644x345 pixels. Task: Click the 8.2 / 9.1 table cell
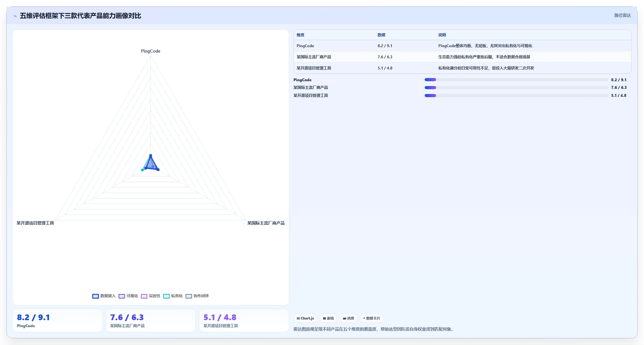point(385,46)
